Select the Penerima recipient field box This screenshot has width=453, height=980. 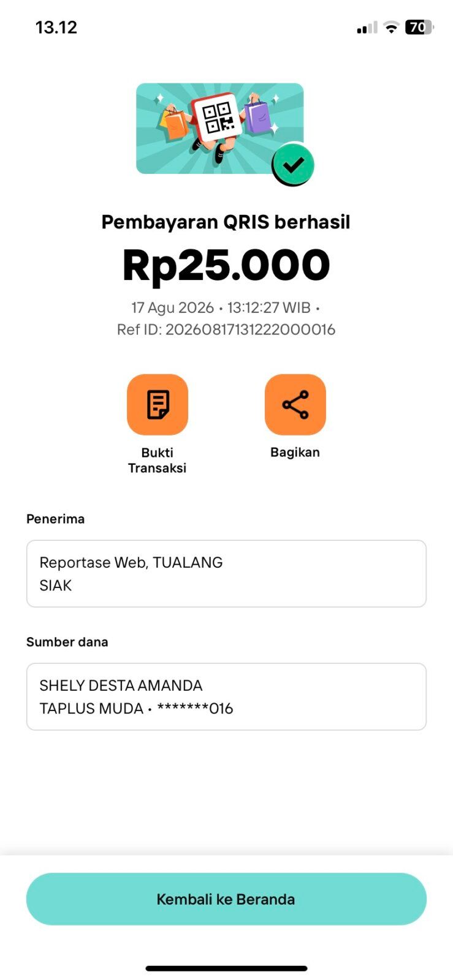[x=226, y=573]
